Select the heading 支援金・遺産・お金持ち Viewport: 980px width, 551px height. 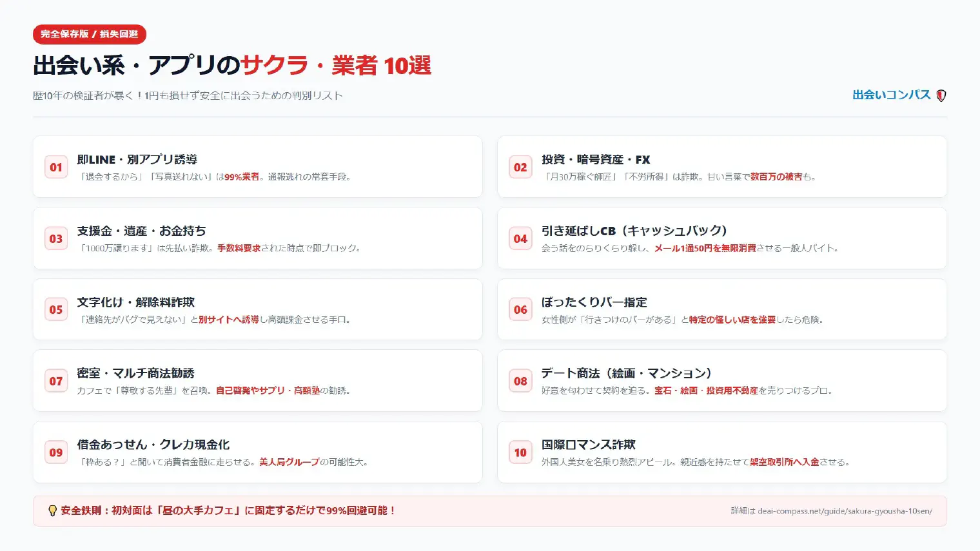[141, 231]
